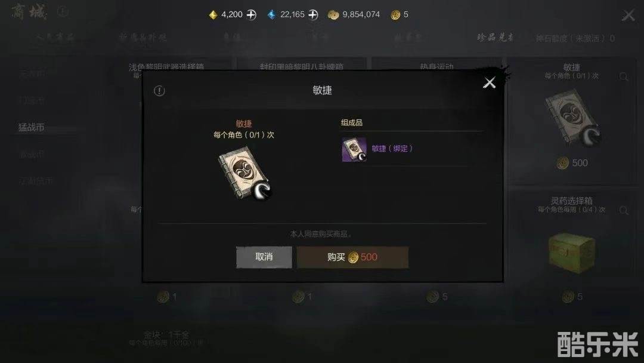Add more yellow diamond currency
The image size is (644, 363).
pos(252,15)
